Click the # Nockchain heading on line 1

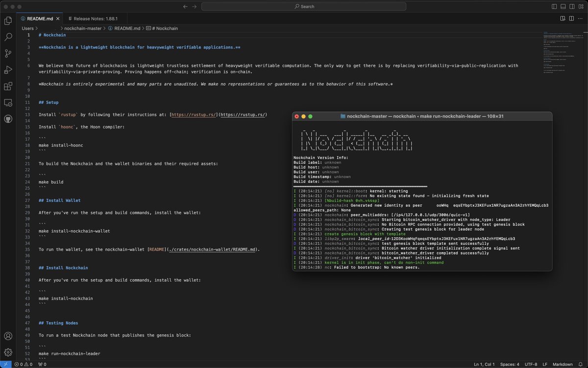point(52,35)
